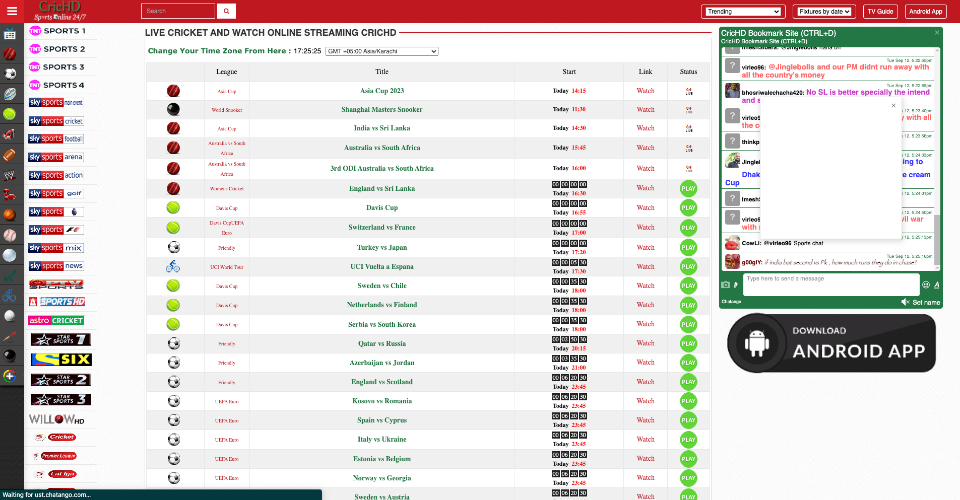Open Willow HD channel
Viewport: 960px width, 500px height.
[57, 420]
